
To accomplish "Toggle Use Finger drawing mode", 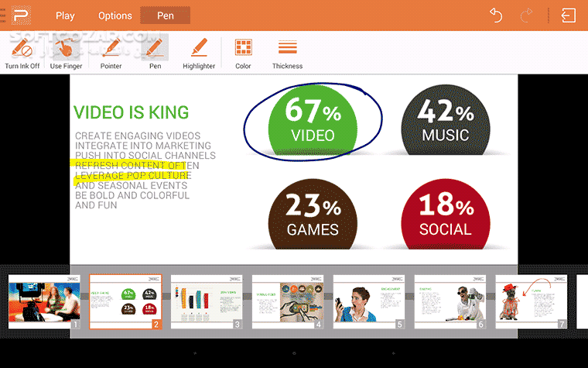I will coord(66,53).
